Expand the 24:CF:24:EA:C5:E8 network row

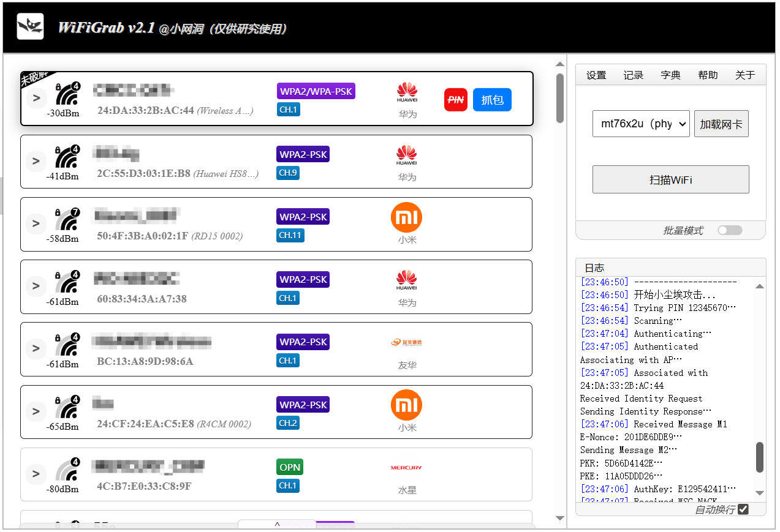pyautogui.click(x=36, y=411)
